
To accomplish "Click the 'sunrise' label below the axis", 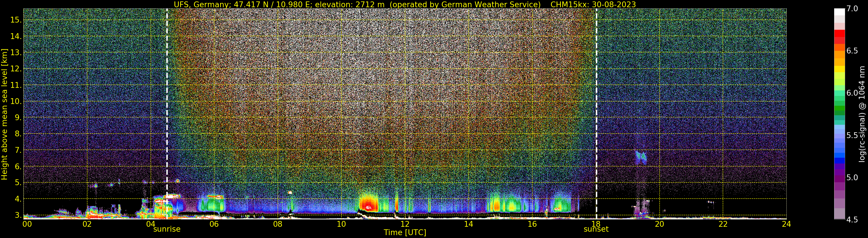I will click(167, 229).
